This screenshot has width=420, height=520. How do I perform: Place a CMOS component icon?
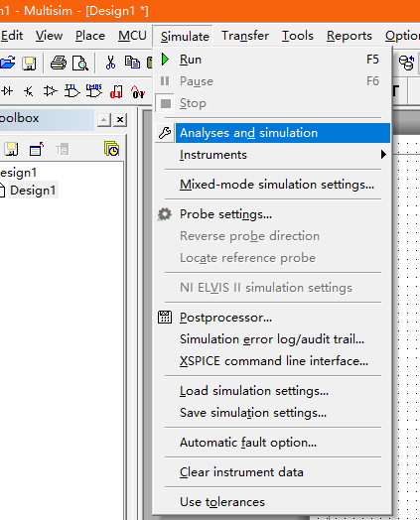[x=94, y=91]
